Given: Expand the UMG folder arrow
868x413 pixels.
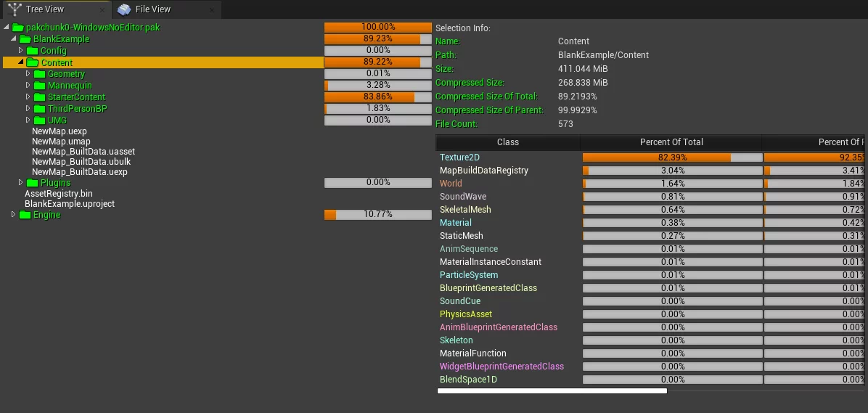Looking at the screenshot, I should (28, 120).
